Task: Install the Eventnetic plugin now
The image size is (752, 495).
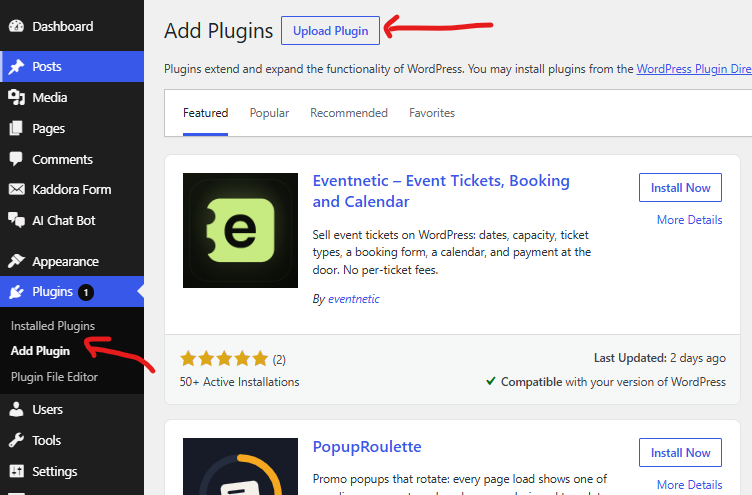Action: coord(680,188)
